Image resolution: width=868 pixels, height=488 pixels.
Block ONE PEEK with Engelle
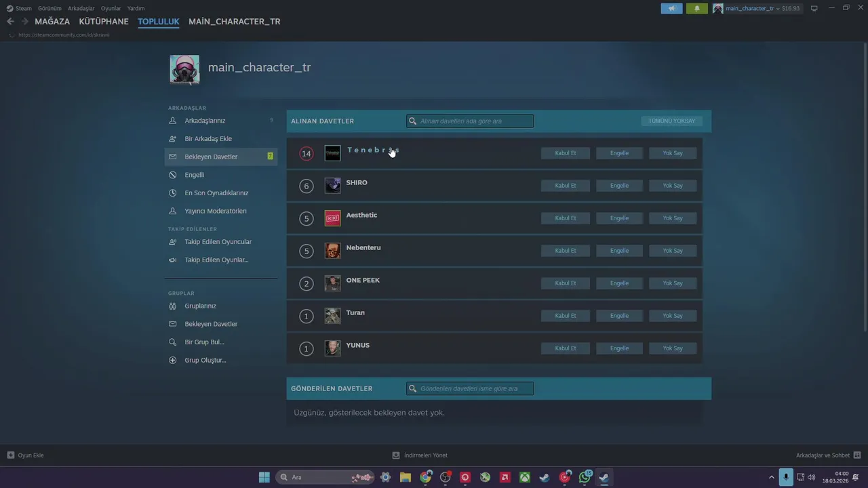tap(619, 283)
